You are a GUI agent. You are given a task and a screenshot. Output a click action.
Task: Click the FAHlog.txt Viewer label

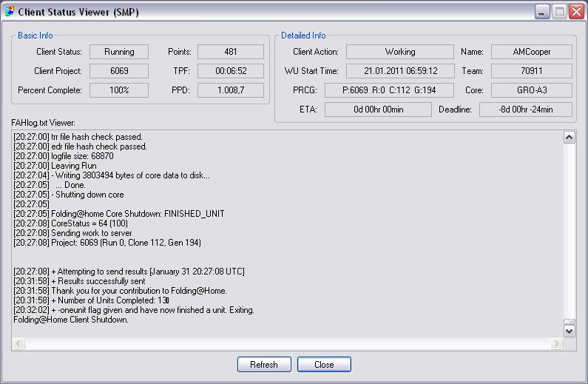tap(43, 123)
